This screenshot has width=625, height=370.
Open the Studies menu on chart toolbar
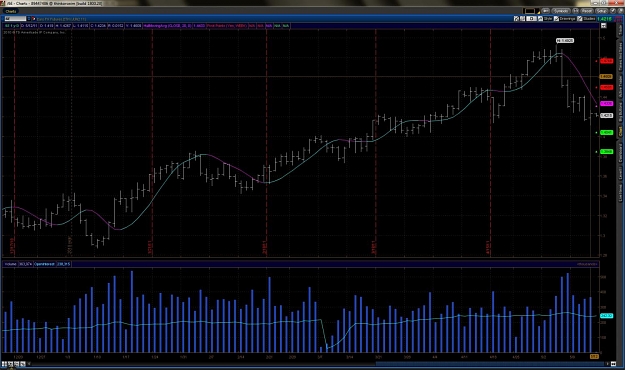[590, 19]
